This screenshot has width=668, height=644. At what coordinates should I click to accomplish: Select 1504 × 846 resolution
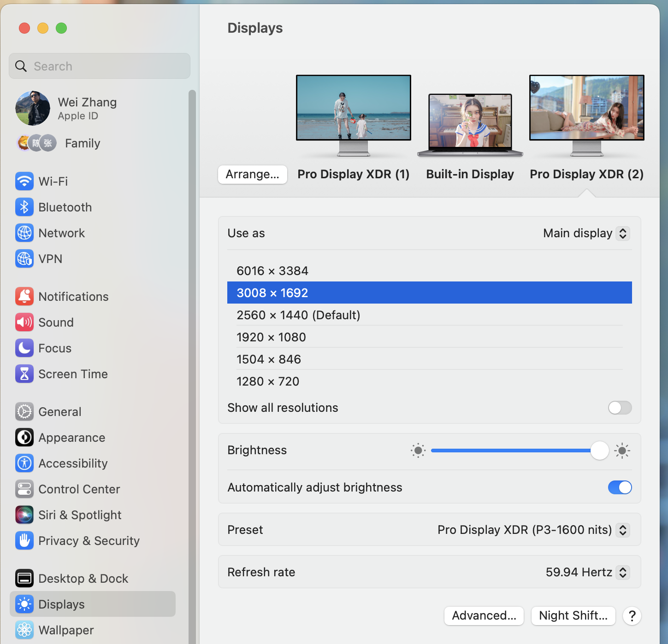point(430,359)
